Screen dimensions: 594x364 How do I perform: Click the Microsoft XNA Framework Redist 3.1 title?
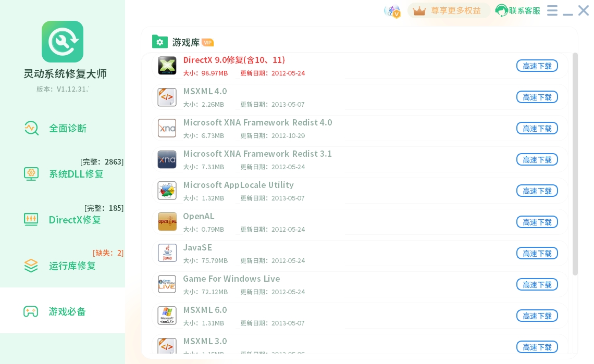[x=257, y=154]
